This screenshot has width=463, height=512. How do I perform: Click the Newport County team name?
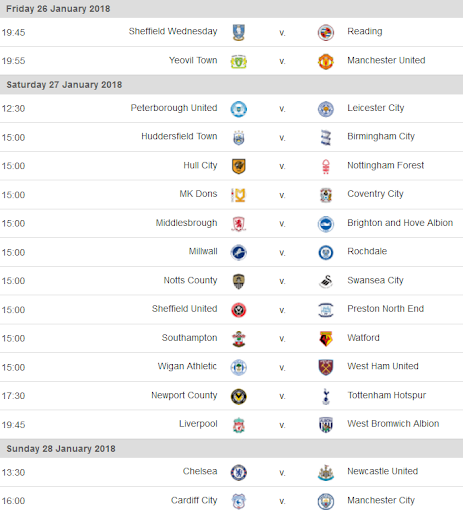[184, 395]
